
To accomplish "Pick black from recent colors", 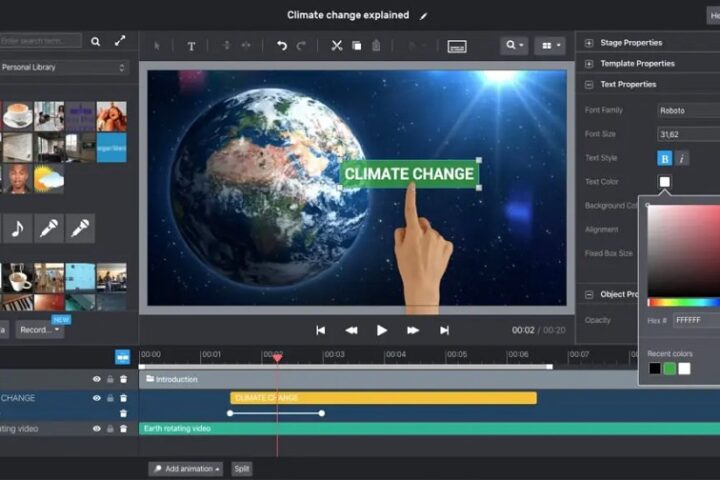I will (655, 368).
